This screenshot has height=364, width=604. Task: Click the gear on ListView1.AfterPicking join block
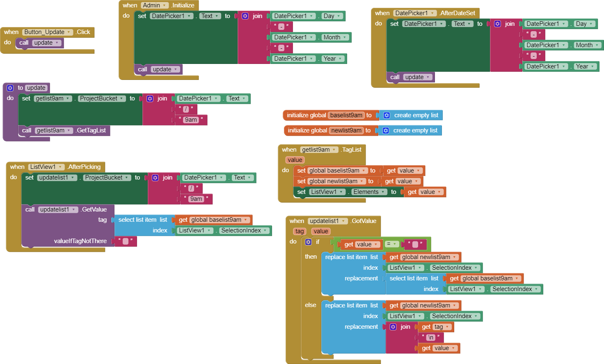tap(155, 177)
